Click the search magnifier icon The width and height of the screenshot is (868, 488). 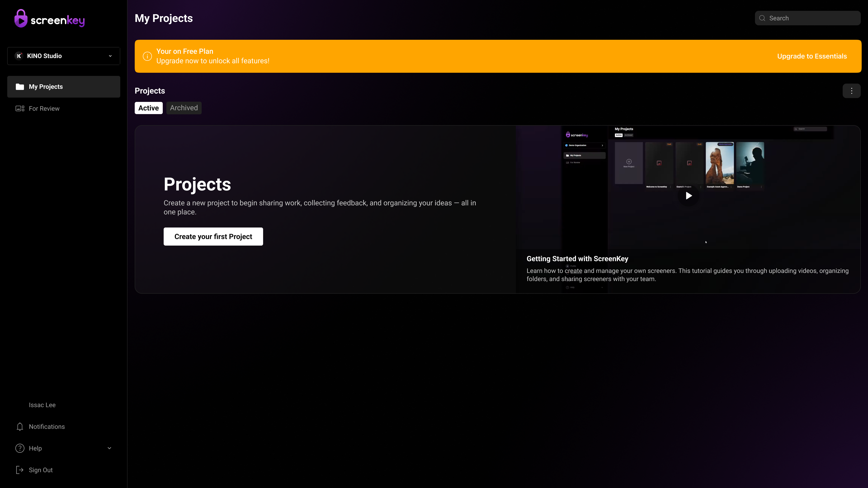pos(762,18)
